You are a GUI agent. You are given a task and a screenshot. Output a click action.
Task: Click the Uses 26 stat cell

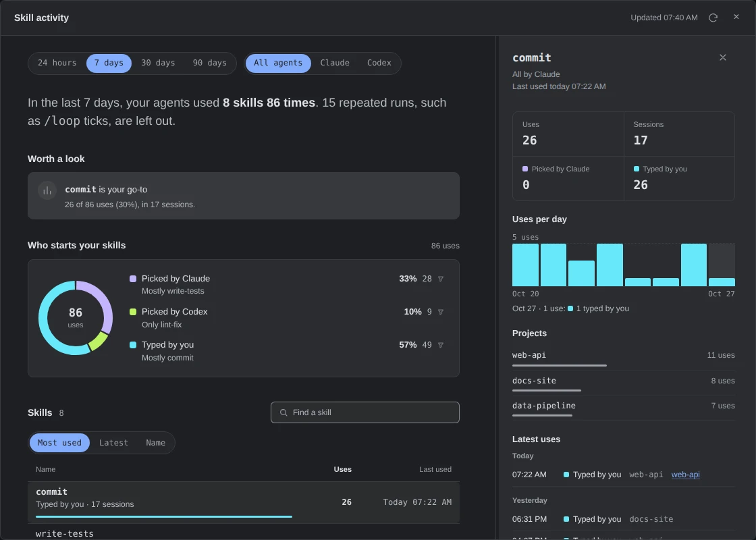click(x=568, y=134)
